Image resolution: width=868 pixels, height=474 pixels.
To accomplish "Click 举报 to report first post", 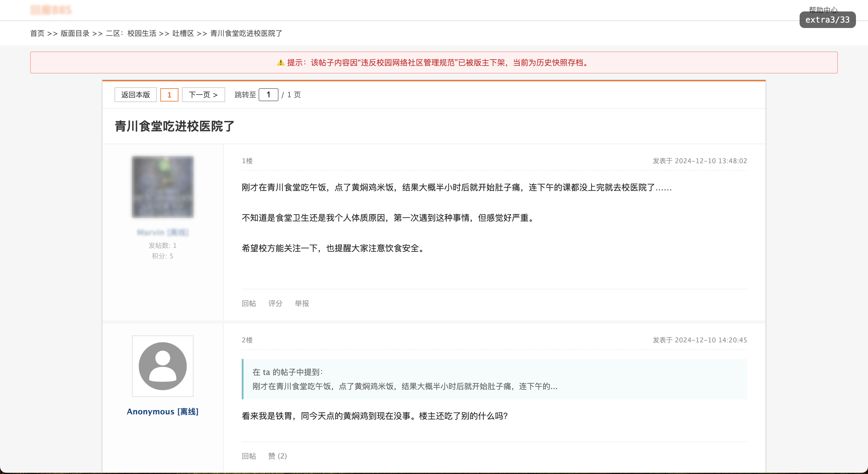I will (302, 303).
